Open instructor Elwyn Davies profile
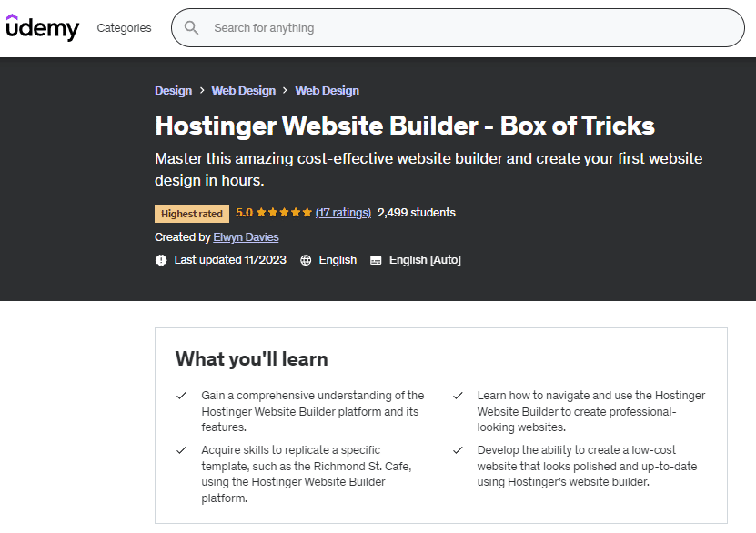The image size is (756, 533). [x=246, y=237]
